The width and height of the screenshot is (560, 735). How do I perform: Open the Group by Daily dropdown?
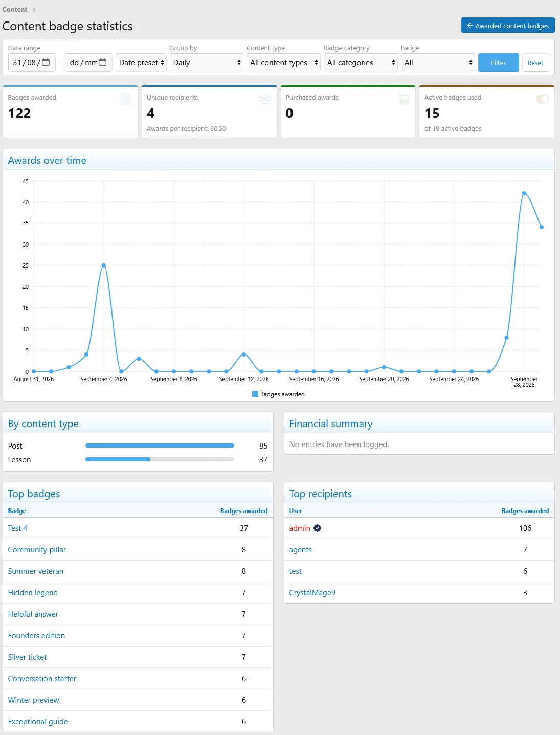point(207,63)
